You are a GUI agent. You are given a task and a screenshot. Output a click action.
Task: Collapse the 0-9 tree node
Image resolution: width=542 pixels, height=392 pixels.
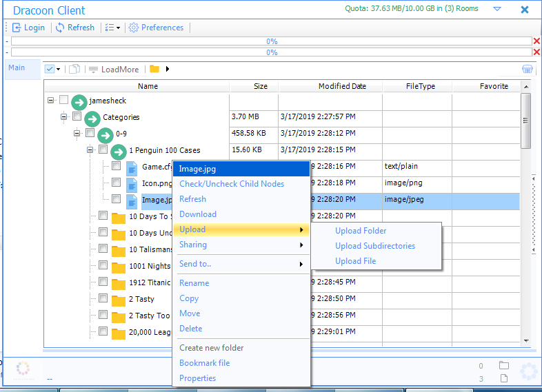(x=77, y=134)
